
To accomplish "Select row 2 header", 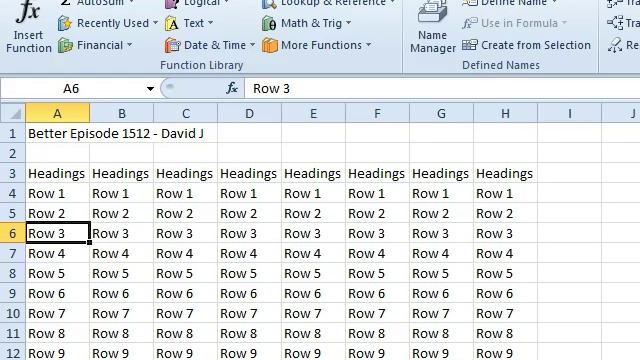I will 13,153.
